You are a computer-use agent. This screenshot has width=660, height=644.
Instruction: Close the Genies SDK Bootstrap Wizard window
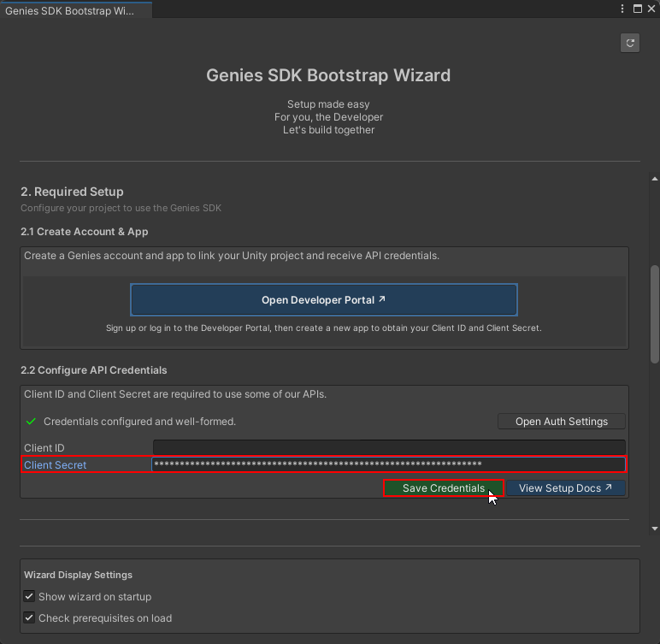click(651, 9)
